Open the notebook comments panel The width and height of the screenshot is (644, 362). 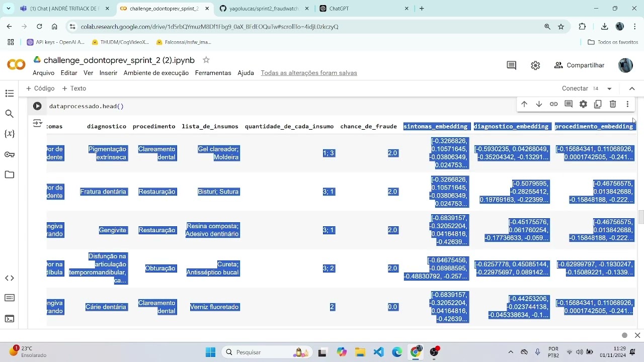[512, 65]
